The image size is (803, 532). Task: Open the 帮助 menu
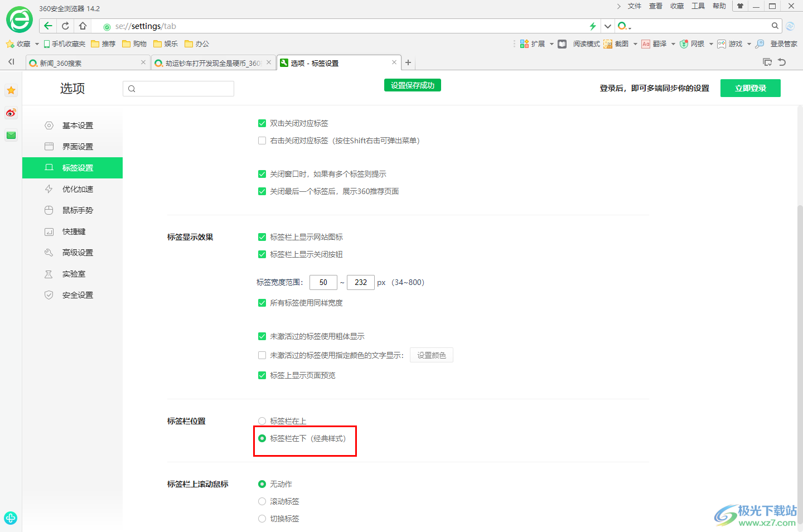(x=719, y=6)
